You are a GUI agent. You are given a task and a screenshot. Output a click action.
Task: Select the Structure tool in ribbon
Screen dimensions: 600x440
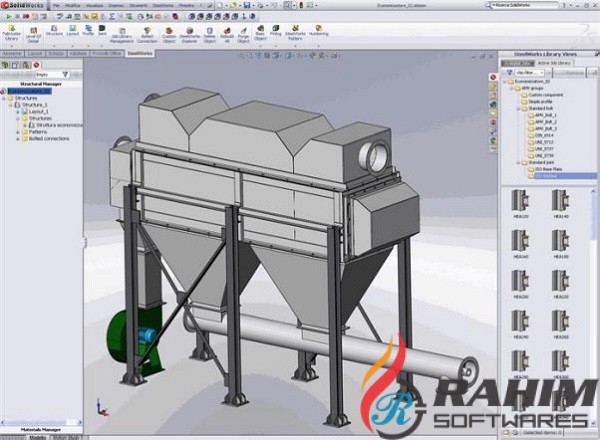54,31
